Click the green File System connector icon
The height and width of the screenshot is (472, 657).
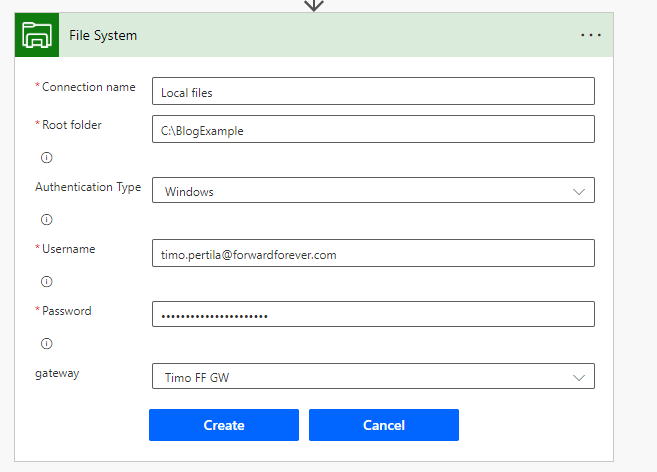(37, 35)
